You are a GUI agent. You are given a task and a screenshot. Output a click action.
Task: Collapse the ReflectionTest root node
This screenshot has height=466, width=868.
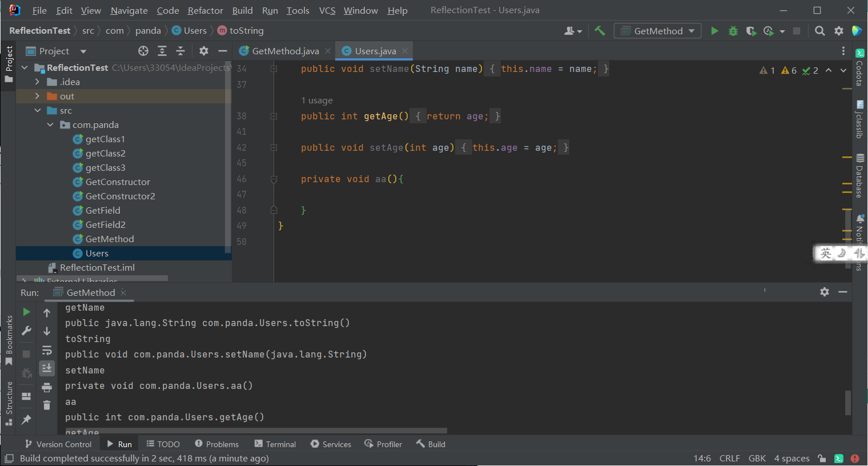(x=25, y=67)
